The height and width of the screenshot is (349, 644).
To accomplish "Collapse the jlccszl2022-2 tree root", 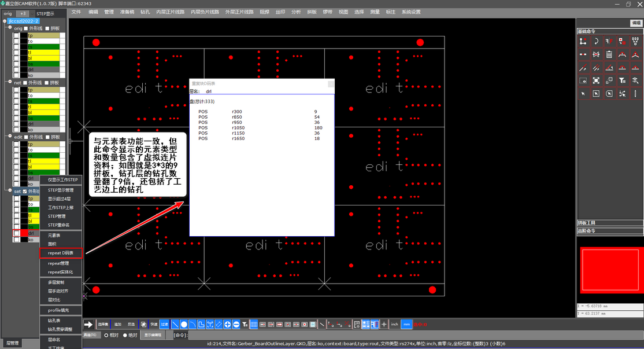I will (5, 21).
